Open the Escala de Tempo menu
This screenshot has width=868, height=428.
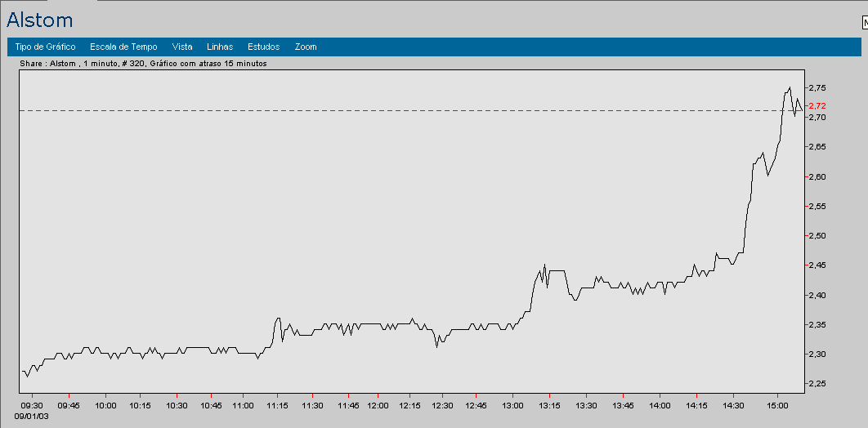click(x=123, y=47)
